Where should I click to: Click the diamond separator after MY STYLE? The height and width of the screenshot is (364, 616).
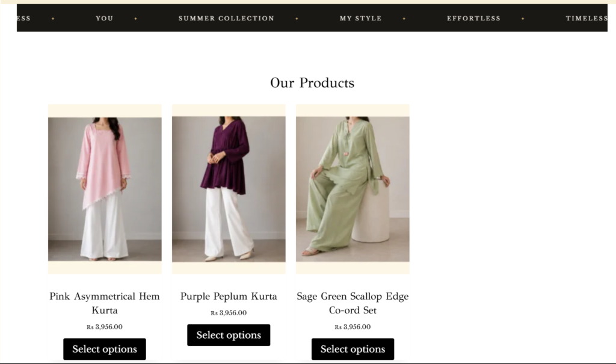[x=404, y=19]
